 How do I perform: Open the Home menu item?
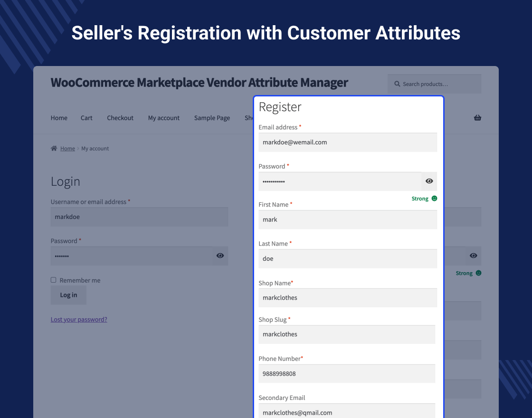[x=59, y=118]
